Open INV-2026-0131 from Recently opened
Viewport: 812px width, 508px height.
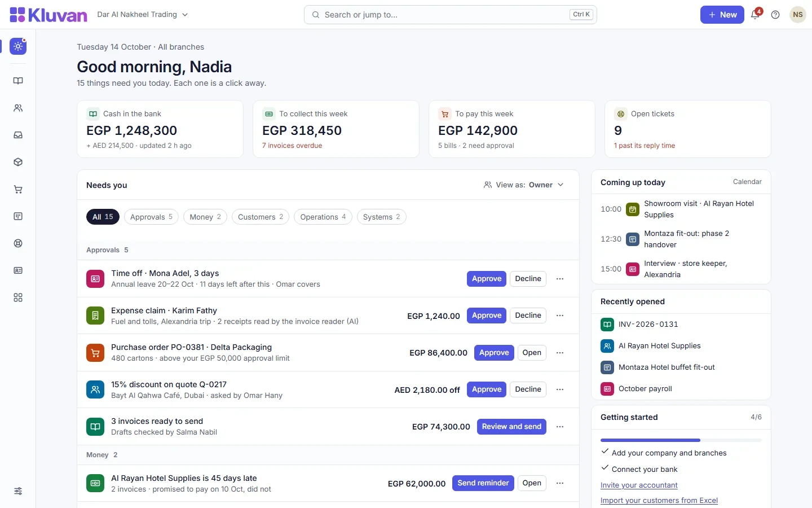(681, 325)
